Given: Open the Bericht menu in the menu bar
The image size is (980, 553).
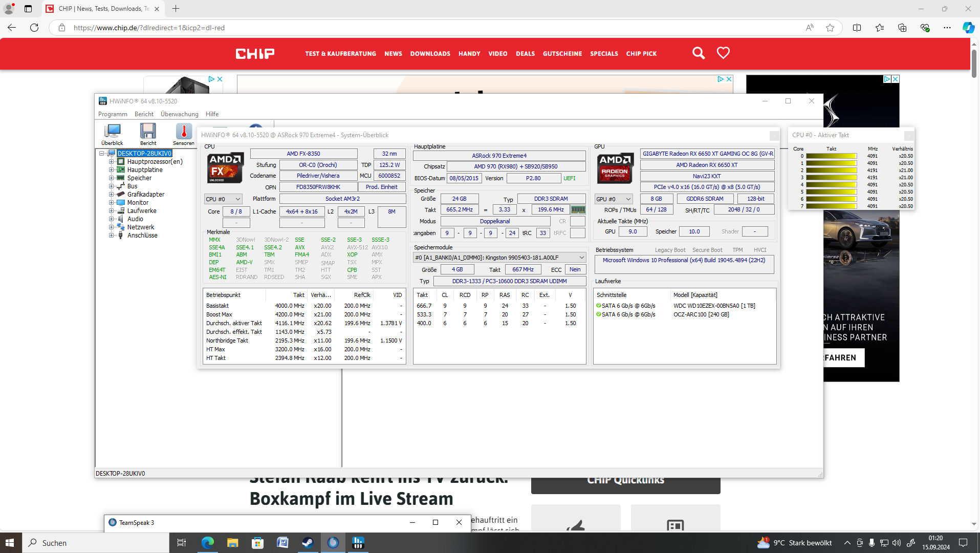Looking at the screenshot, I should tap(144, 114).
